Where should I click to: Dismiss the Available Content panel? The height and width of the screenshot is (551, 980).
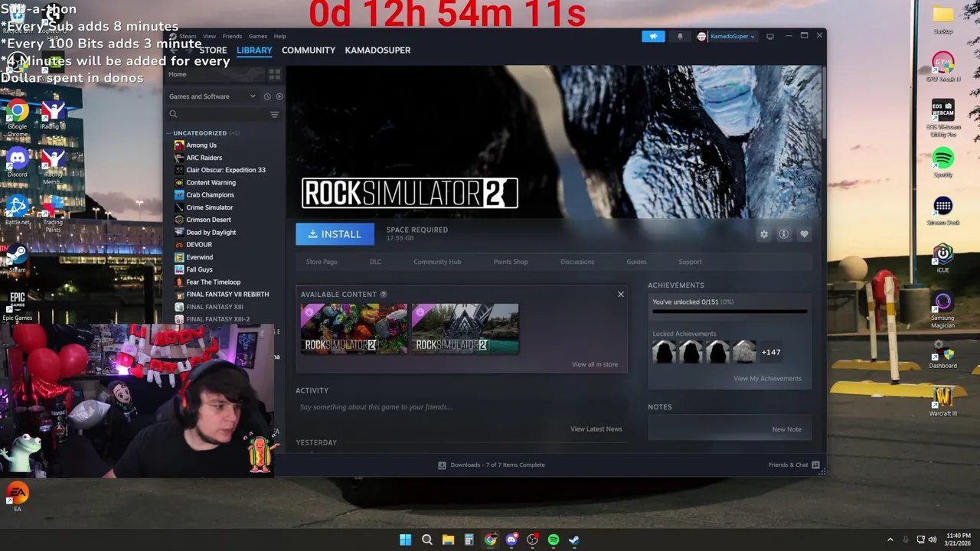point(621,294)
